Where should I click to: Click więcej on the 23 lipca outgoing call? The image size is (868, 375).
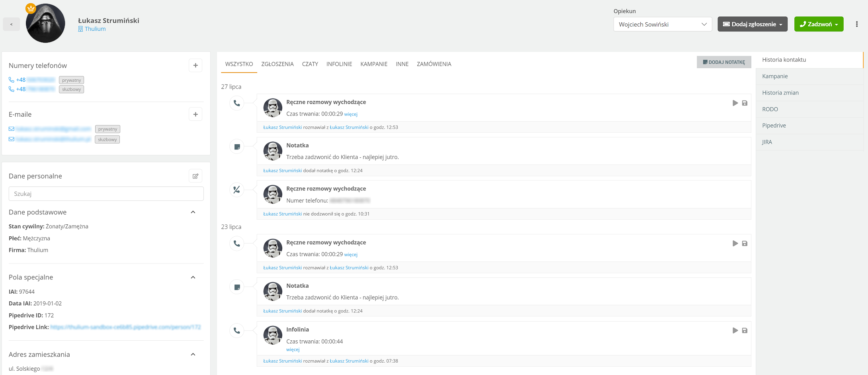(351, 255)
